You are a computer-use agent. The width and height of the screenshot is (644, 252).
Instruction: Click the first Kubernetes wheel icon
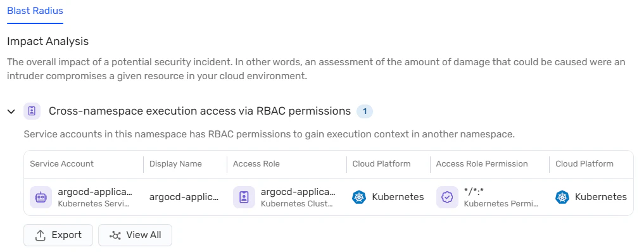[359, 198]
